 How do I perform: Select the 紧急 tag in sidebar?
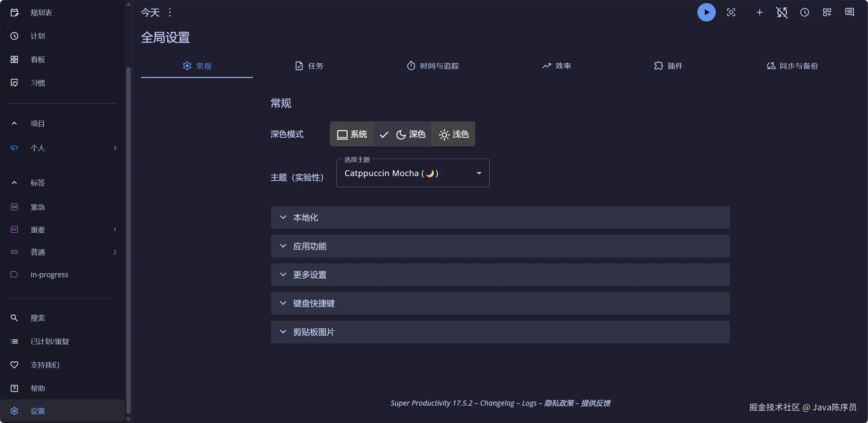[x=37, y=207]
